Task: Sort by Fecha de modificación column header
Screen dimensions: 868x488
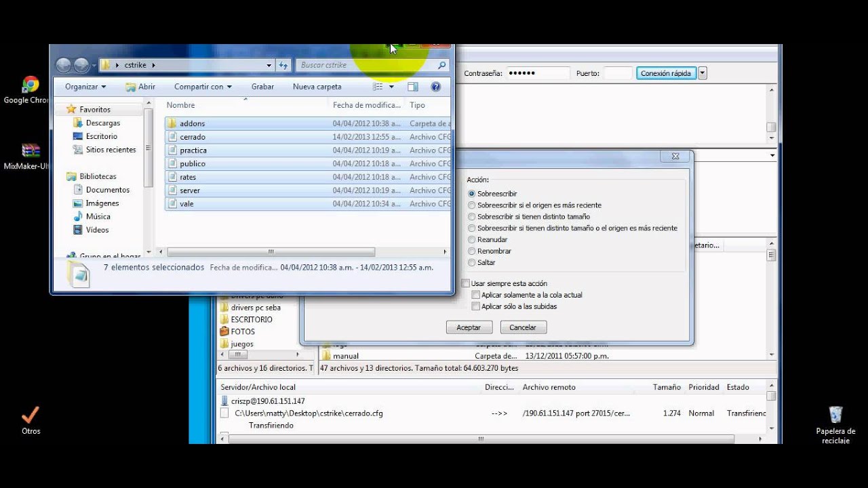Action: 368,105
